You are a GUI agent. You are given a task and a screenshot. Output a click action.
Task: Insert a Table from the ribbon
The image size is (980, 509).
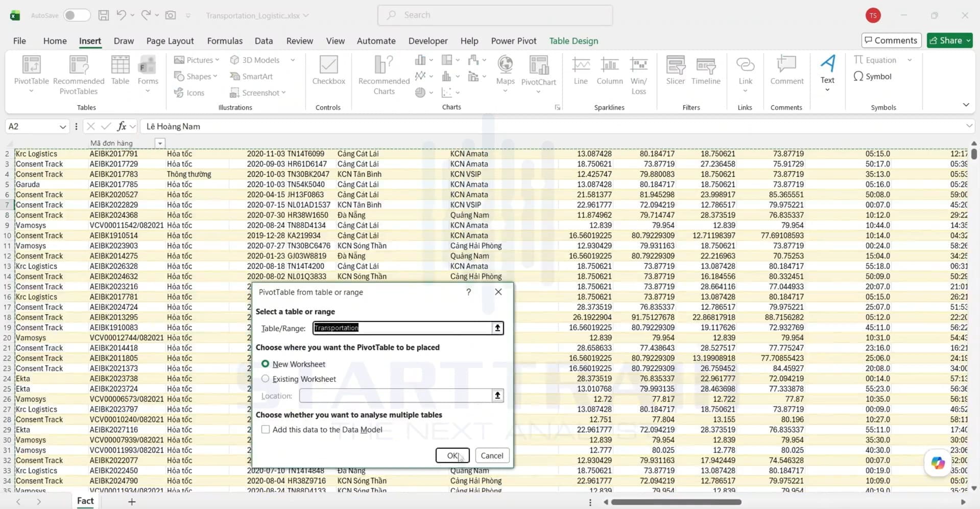(120, 71)
